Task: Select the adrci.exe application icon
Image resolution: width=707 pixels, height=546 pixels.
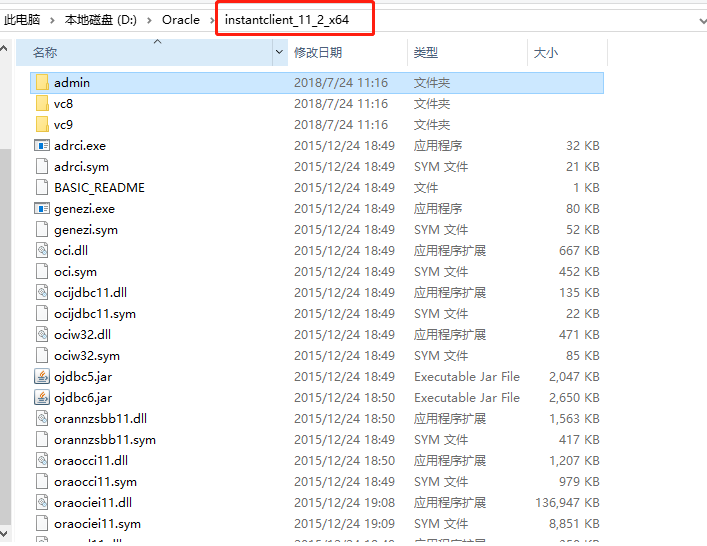Action: tap(42, 146)
